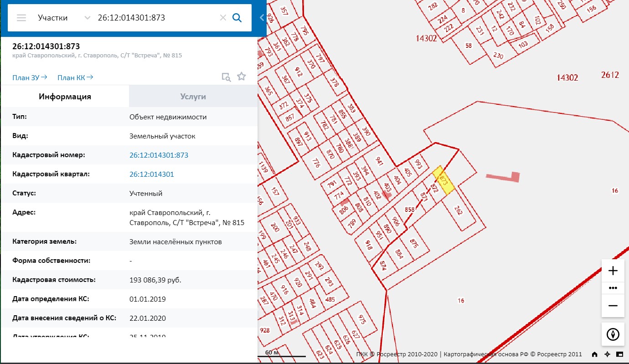Click quarter label 2612 on the map
The image size is (629, 364).
pos(610,75)
